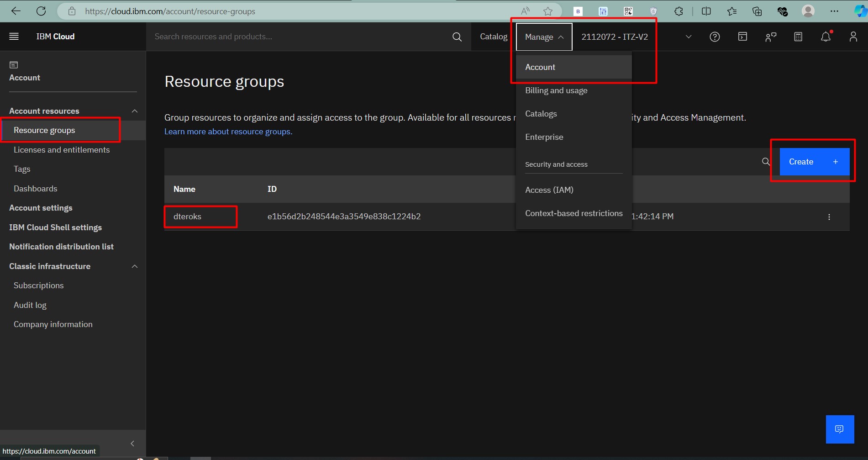868x460 pixels.
Task: Select Billing and usage menu item
Action: tap(573, 90)
